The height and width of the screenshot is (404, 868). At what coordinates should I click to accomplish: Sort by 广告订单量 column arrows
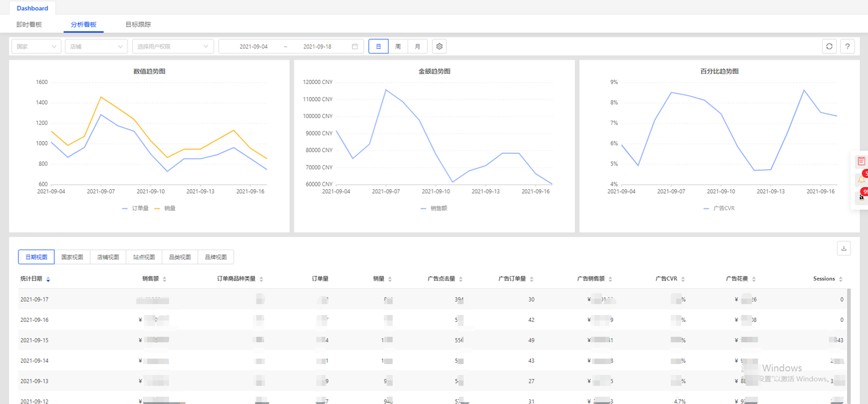pos(532,279)
